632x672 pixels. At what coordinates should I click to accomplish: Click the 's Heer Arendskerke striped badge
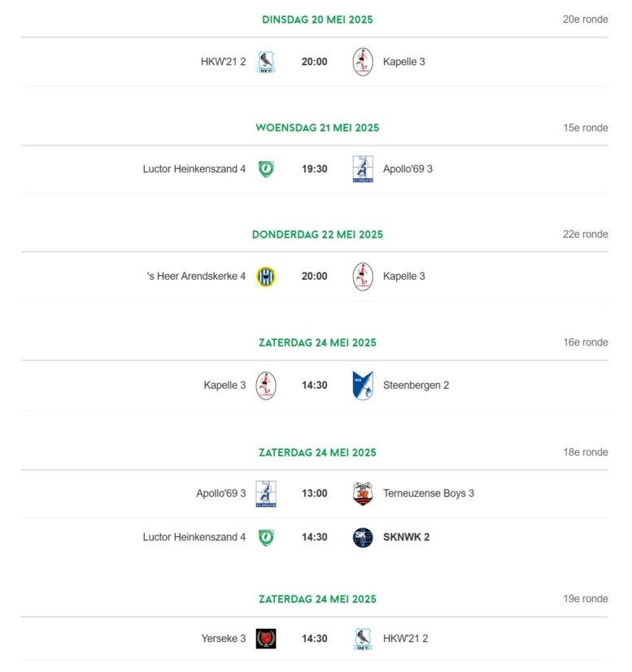(266, 277)
